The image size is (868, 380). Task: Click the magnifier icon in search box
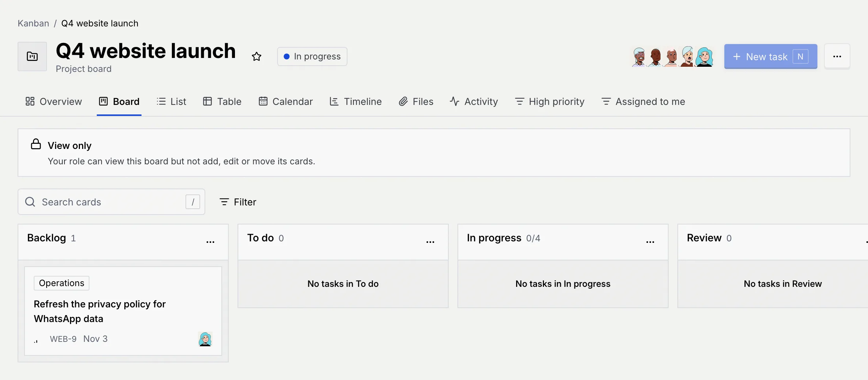click(x=30, y=202)
